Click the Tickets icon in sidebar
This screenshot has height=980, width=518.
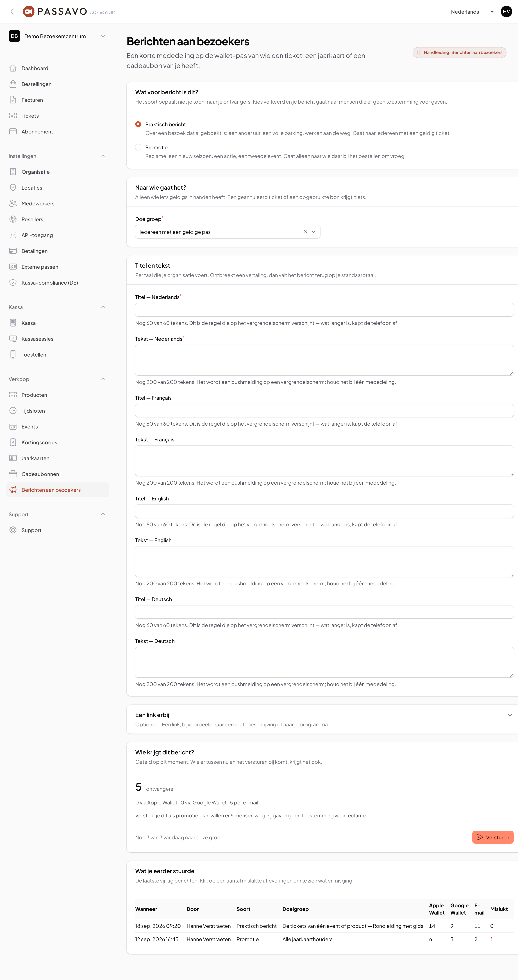coord(13,116)
